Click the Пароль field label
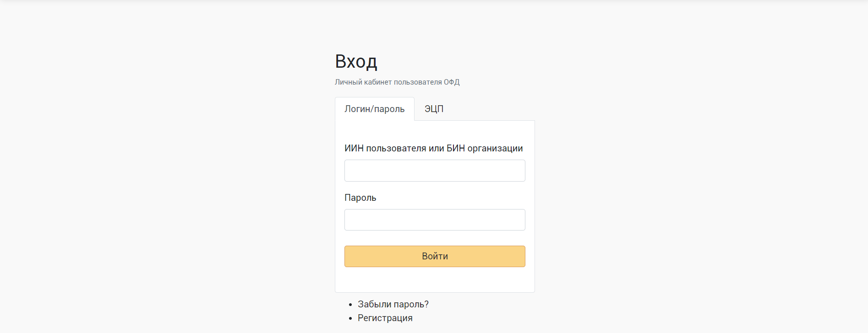This screenshot has width=868, height=333. click(360, 198)
